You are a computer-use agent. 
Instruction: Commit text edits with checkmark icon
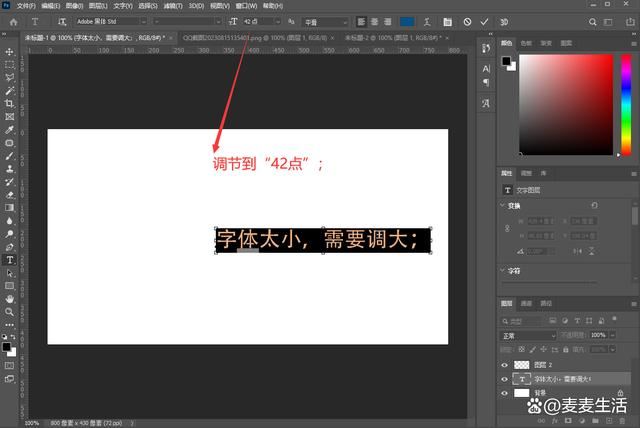485,21
